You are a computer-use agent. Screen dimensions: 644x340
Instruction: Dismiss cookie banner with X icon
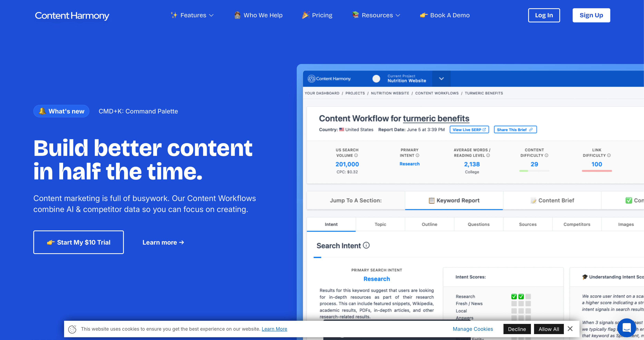click(570, 328)
